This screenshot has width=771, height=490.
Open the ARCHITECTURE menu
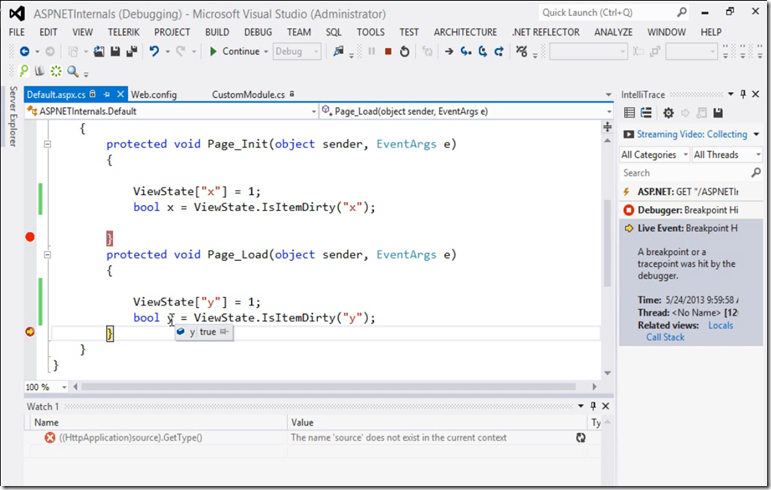pyautogui.click(x=465, y=32)
